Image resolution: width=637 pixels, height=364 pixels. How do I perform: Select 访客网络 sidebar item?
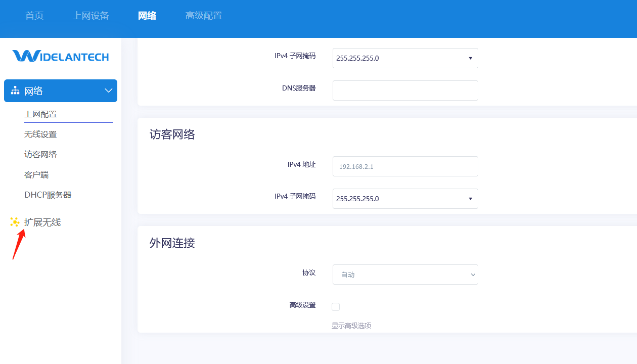(x=40, y=155)
